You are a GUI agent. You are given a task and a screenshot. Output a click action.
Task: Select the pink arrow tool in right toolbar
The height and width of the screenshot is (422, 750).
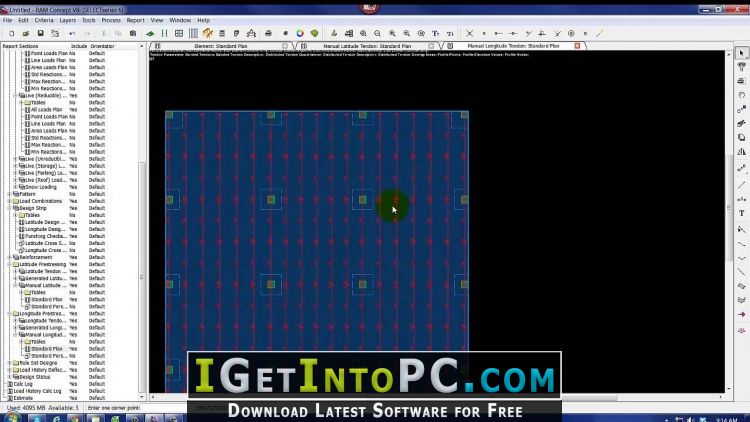point(741,314)
